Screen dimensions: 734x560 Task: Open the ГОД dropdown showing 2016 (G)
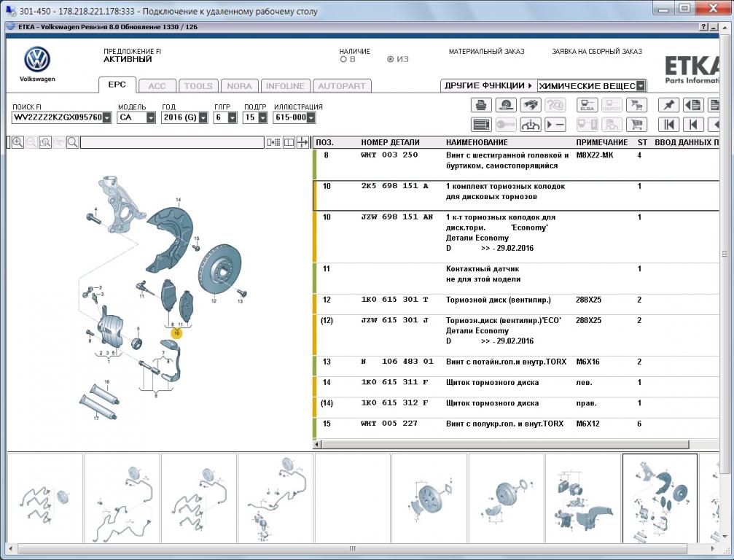(x=203, y=117)
